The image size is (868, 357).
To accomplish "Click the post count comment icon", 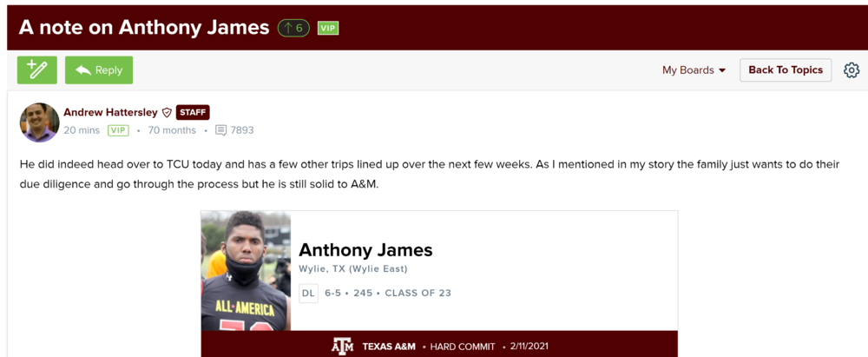I will click(x=220, y=131).
